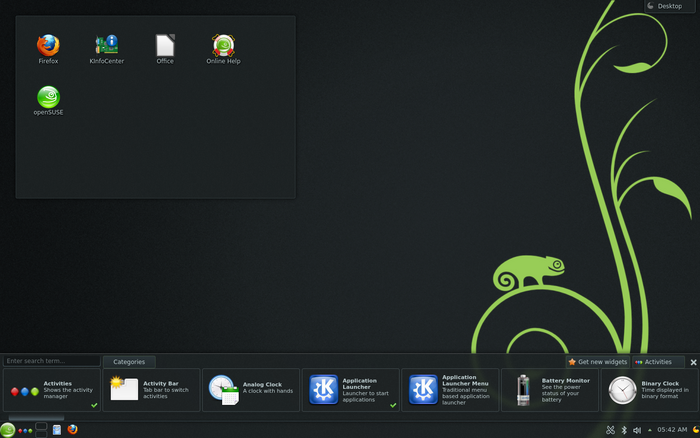
Task: Launch Firefox from the bottom panel
Action: click(x=72, y=430)
